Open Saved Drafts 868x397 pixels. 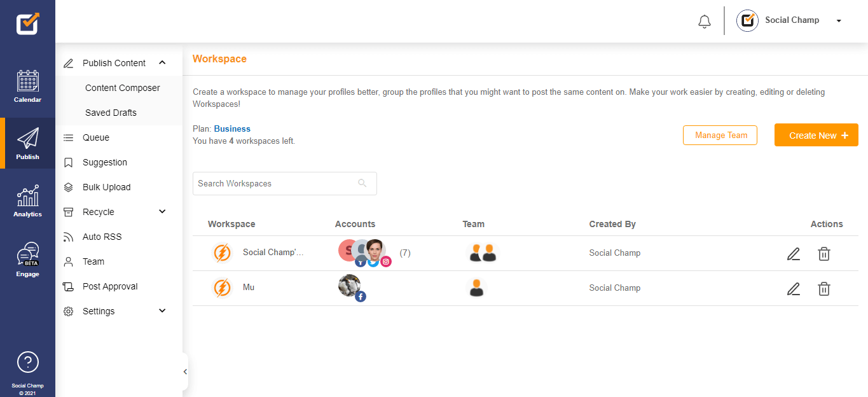click(x=111, y=113)
